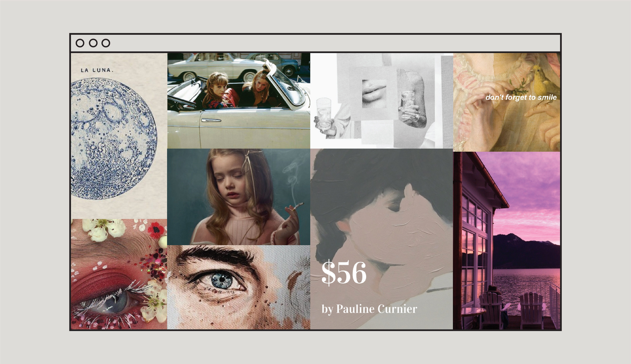Select the red glitter eye makeup image

[119, 274]
